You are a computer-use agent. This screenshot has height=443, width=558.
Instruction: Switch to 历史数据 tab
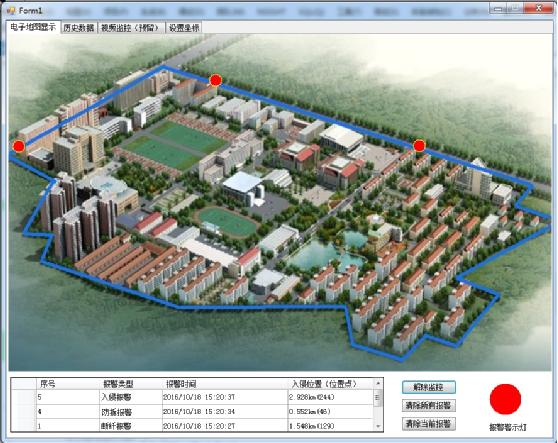(x=79, y=28)
